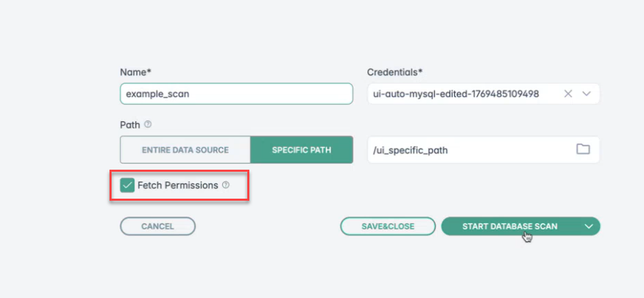Viewport: 644px width, 298px height.
Task: Click the blank space inside Credentials box
Action: tap(550, 94)
